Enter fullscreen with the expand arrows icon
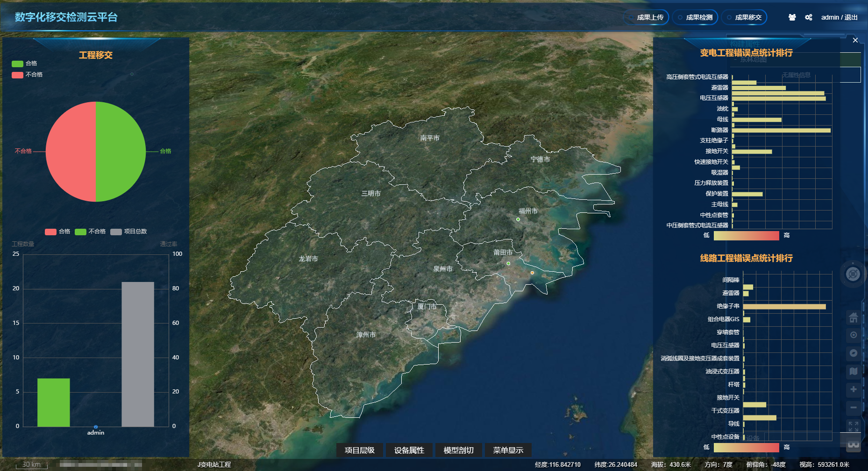Screen dimensions: 868x471 853,426
